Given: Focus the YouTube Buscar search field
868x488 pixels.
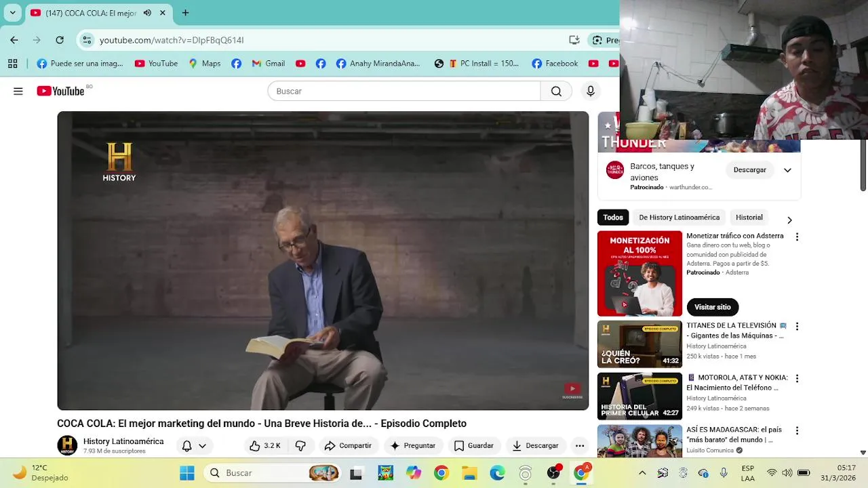Looking at the screenshot, I should [404, 91].
